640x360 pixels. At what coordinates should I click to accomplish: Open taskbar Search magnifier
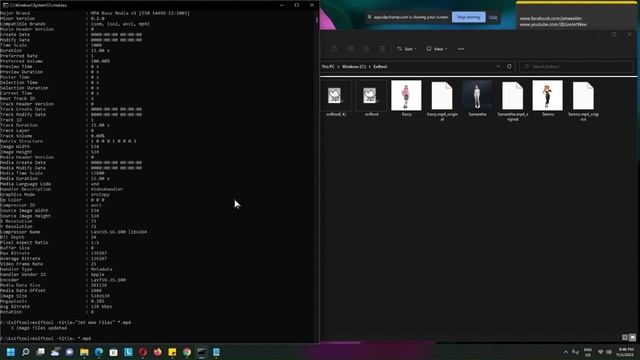(x=25, y=352)
